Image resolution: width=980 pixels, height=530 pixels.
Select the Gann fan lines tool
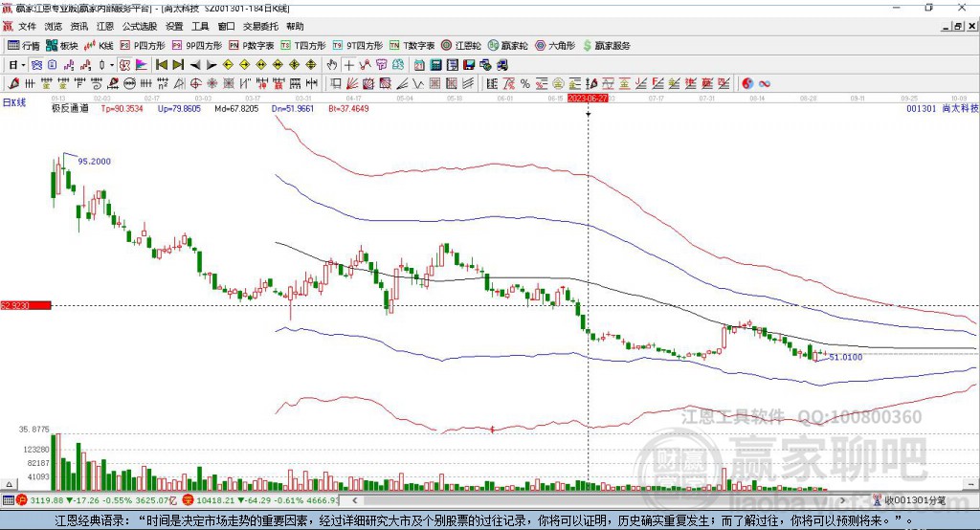(352, 83)
